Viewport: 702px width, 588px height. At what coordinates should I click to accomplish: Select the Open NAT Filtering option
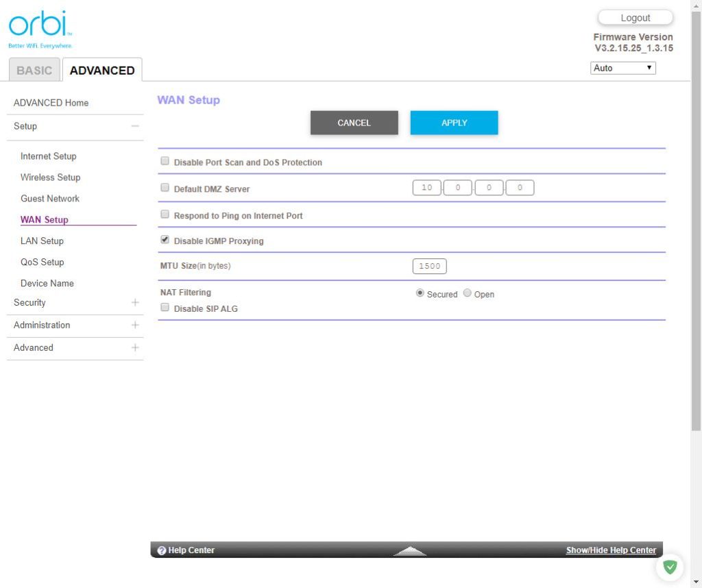tap(468, 293)
